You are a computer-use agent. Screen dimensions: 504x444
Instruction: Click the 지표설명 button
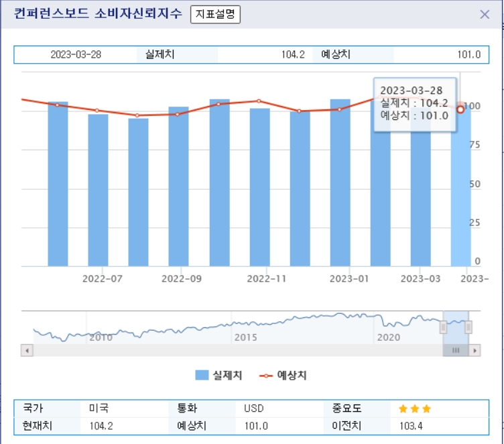click(215, 15)
